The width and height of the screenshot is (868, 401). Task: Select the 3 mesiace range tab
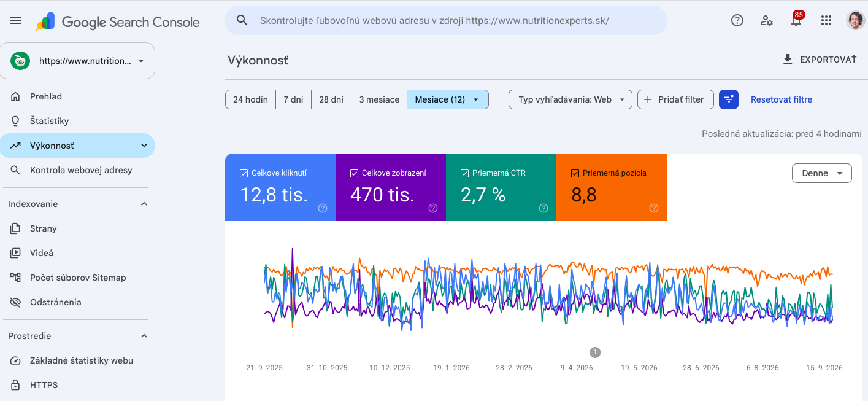point(379,99)
